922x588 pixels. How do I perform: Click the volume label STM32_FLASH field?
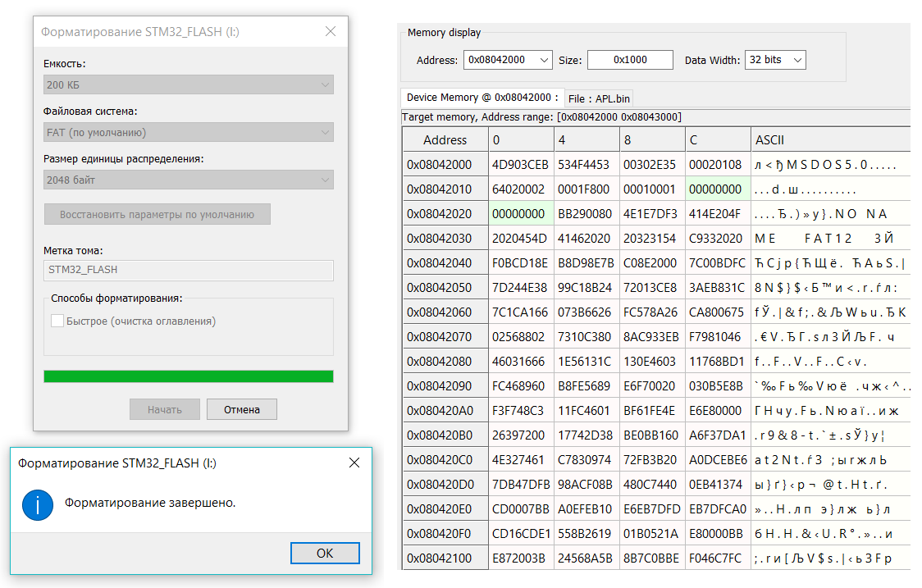click(x=188, y=270)
